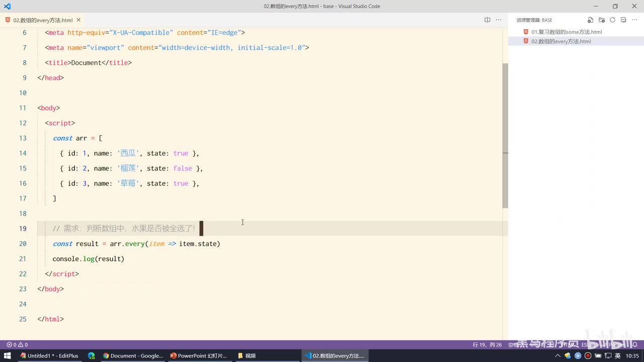Viewport: 644px width, 362px height.
Task: Click the VS Code logo in title bar
Action: 7,7
